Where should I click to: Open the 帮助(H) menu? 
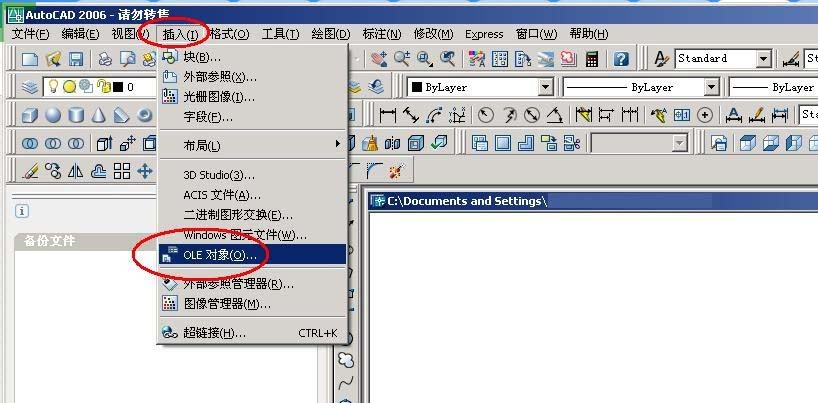588,34
